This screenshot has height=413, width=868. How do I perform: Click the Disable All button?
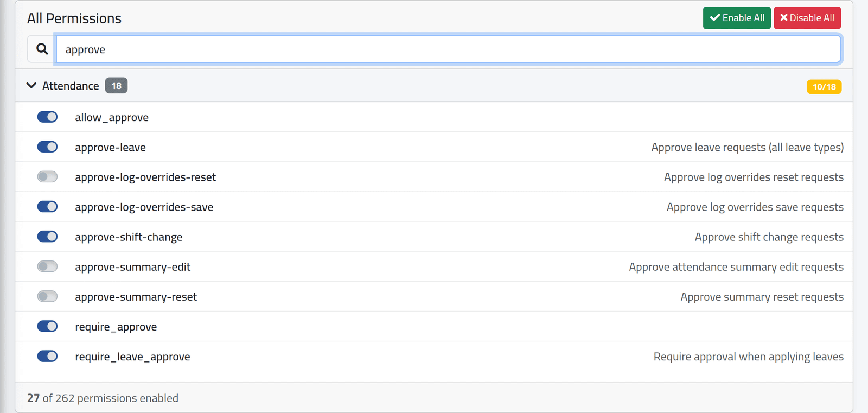807,18
